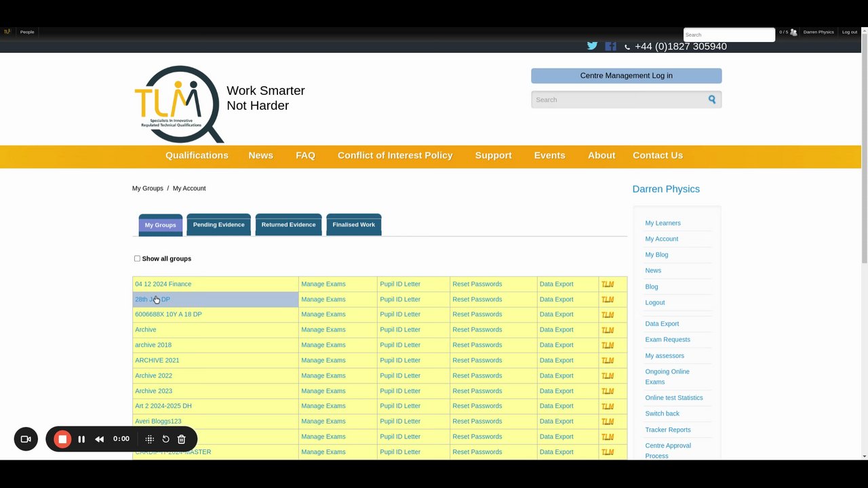868x488 pixels.
Task: Click the TLM icon in the ARCHIVE 2021 row
Action: click(608, 361)
